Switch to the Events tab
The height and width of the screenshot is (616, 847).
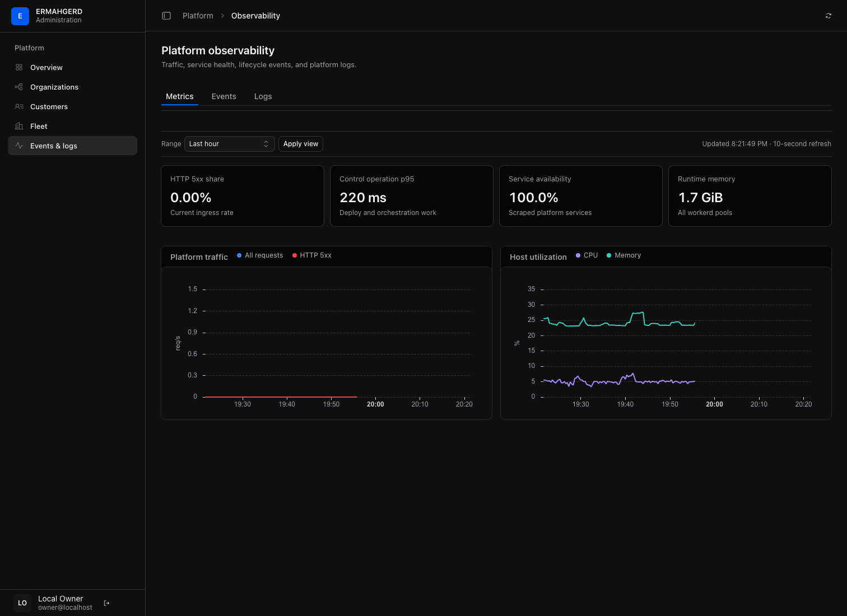coord(224,96)
